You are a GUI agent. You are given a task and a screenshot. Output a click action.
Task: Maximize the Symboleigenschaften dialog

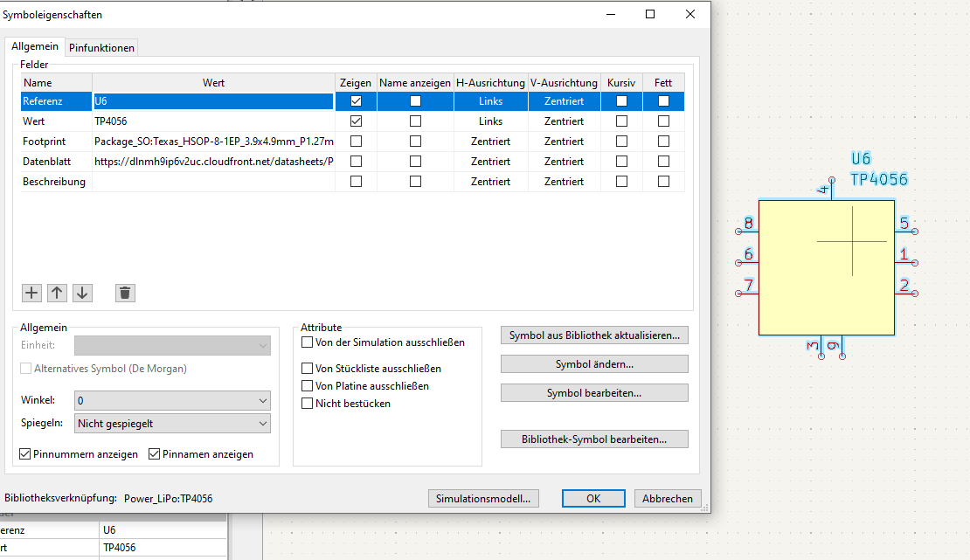click(x=650, y=14)
